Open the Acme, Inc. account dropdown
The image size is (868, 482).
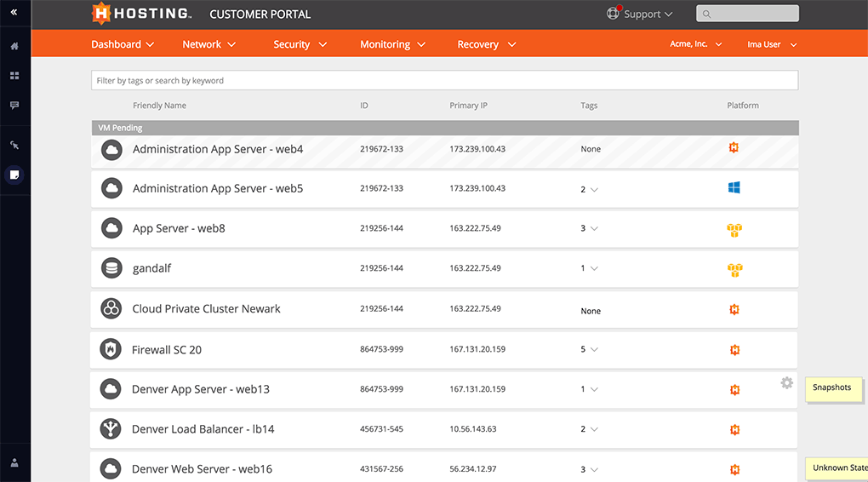(x=695, y=44)
